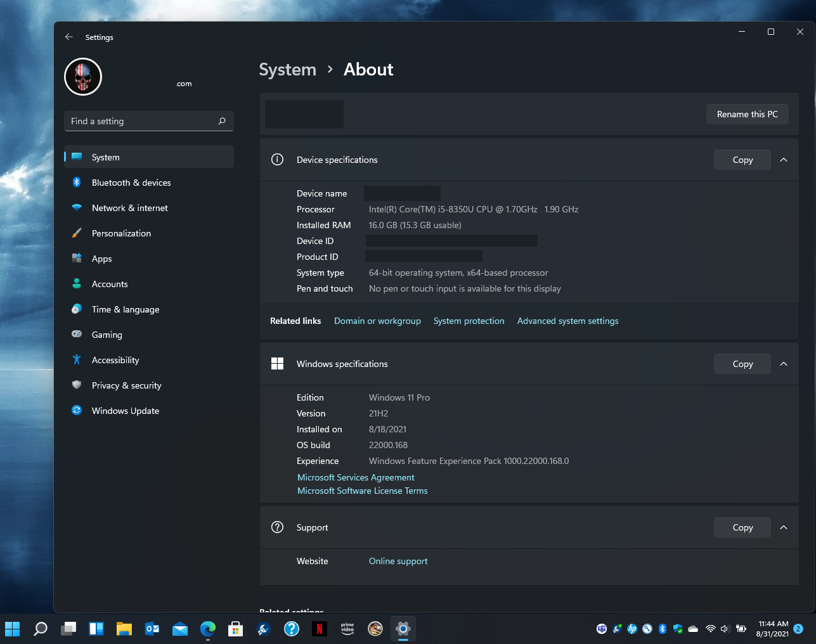Open Microsoft Edge from the taskbar
The image size is (816, 644).
pyautogui.click(x=208, y=629)
